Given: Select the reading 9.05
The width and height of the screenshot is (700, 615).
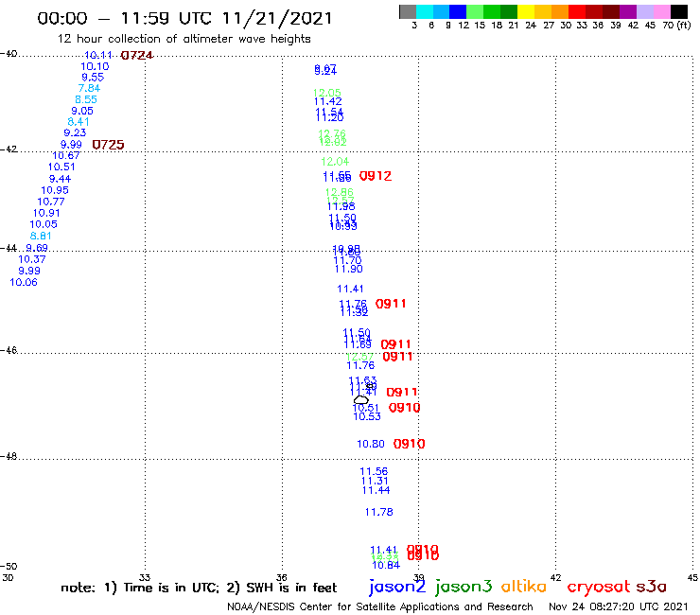Looking at the screenshot, I should coord(82,111).
